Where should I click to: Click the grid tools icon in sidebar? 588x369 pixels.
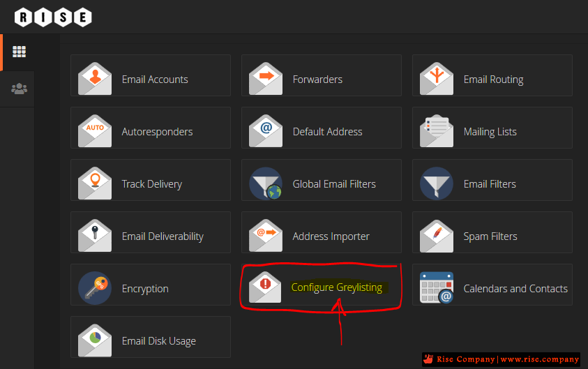(19, 52)
